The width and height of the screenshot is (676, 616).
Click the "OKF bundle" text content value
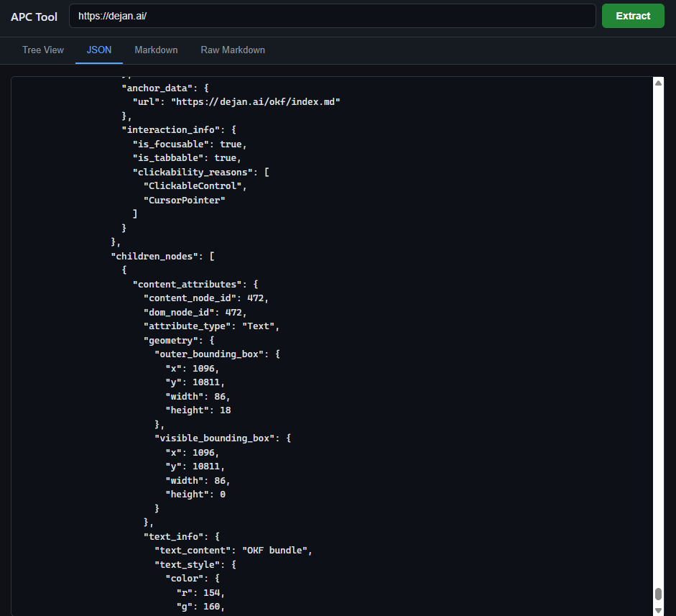click(x=274, y=551)
